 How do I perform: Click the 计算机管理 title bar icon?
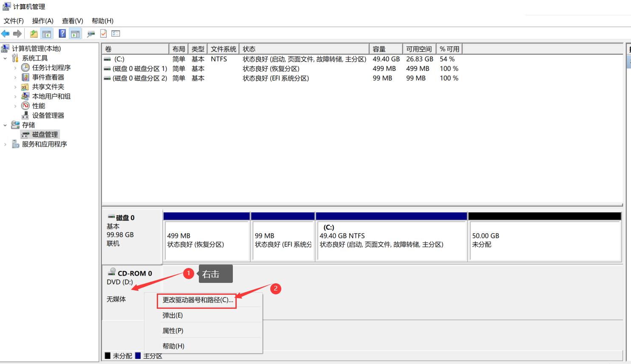(6, 6)
